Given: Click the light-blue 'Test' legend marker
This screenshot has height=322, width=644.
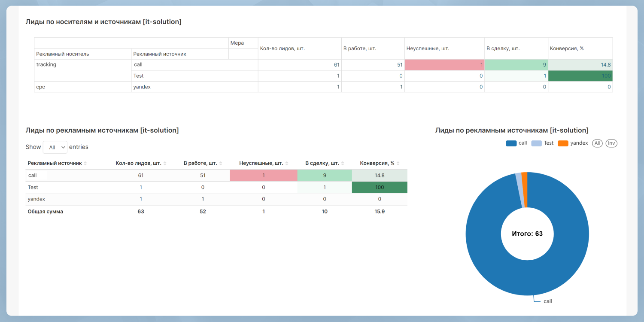Looking at the screenshot, I should [x=536, y=143].
